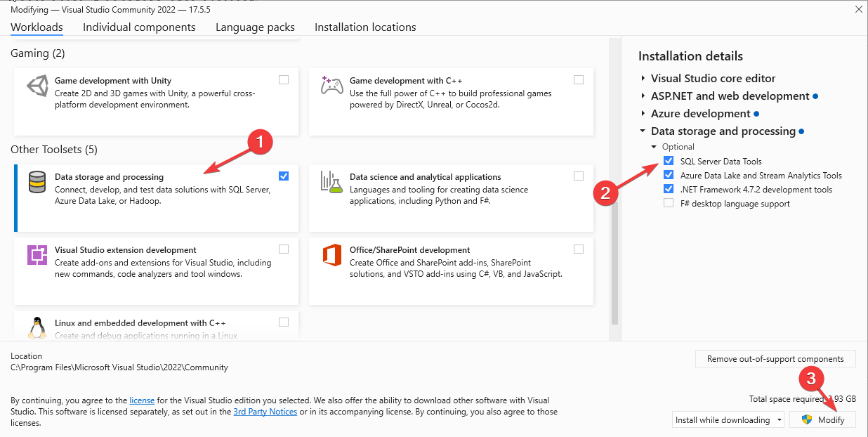The height and width of the screenshot is (437, 868).
Task: Click the purple Visual Studio extension icon
Action: coord(37,254)
